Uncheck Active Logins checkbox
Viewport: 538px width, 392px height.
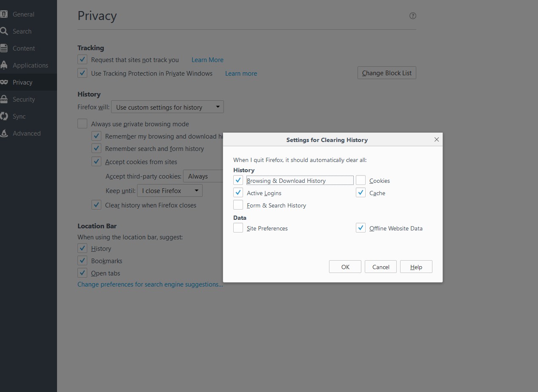(x=238, y=193)
